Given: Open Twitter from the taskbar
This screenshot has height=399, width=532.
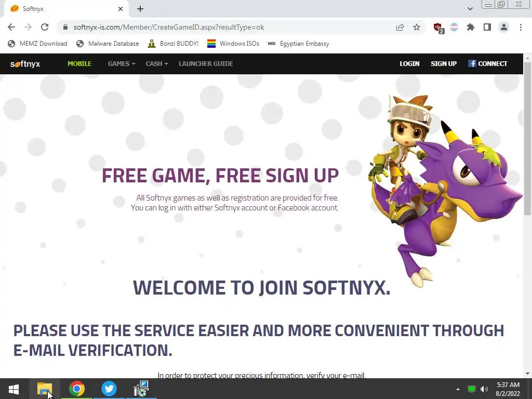Looking at the screenshot, I should tap(109, 389).
